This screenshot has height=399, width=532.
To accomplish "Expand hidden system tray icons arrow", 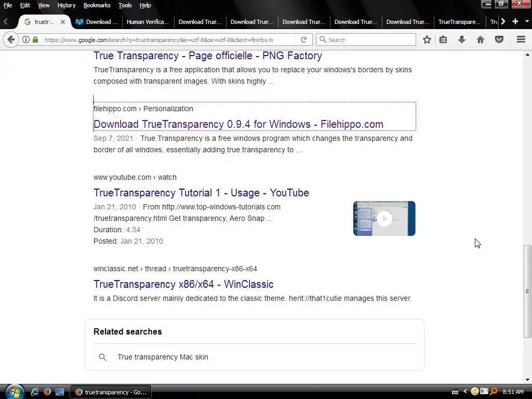I will click(465, 392).
